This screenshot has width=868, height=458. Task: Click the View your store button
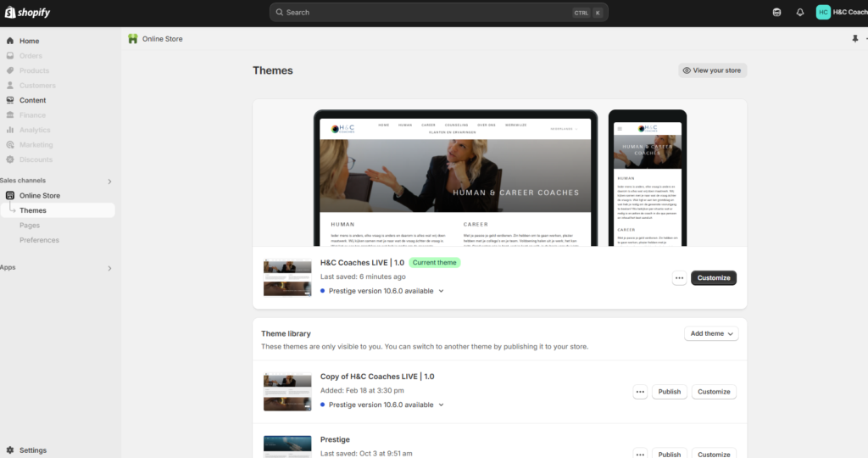point(712,70)
